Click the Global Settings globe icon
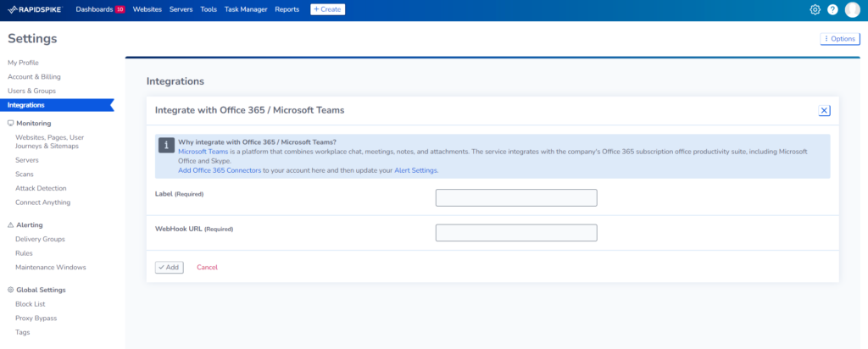 click(x=10, y=290)
